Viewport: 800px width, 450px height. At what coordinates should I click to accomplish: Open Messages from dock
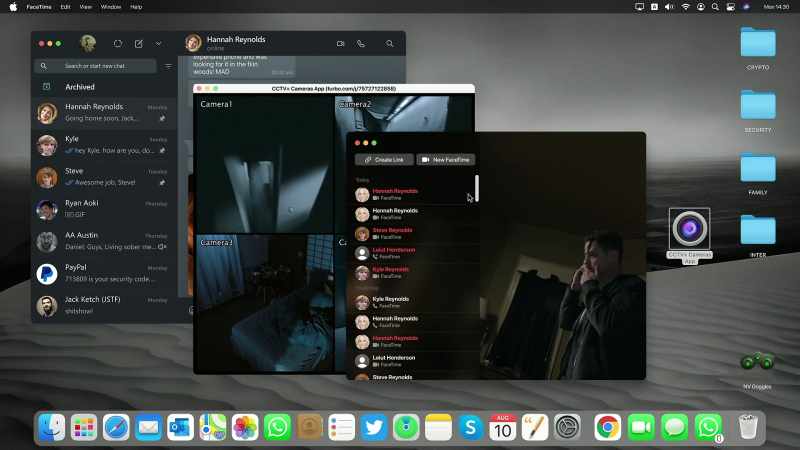(674, 427)
